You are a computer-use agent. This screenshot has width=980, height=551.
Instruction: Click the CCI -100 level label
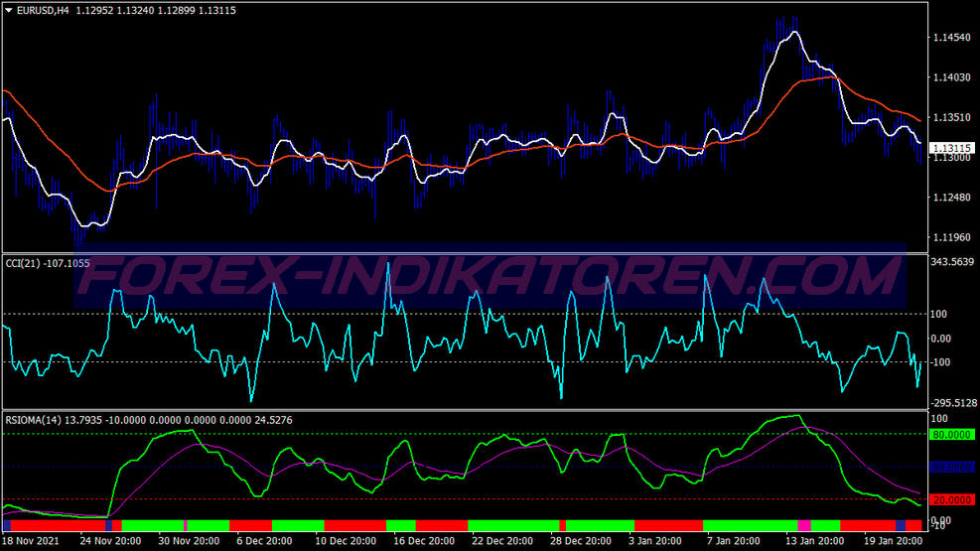(940, 362)
